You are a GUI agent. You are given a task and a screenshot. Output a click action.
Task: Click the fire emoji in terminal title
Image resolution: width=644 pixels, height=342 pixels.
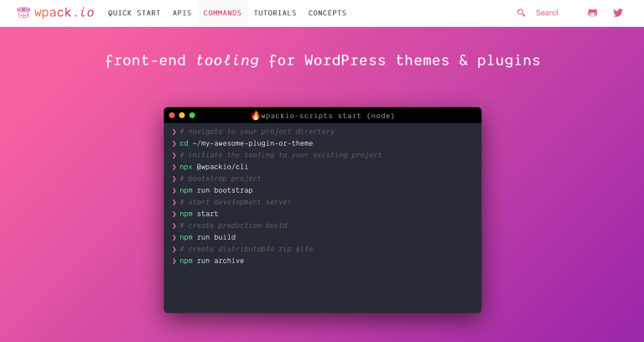tap(256, 116)
